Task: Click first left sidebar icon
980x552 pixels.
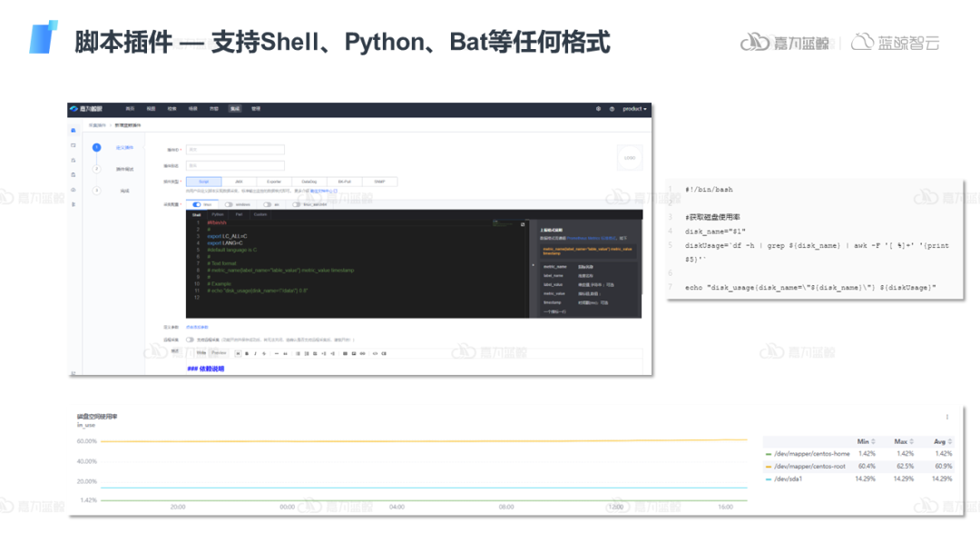Action: tap(73, 130)
